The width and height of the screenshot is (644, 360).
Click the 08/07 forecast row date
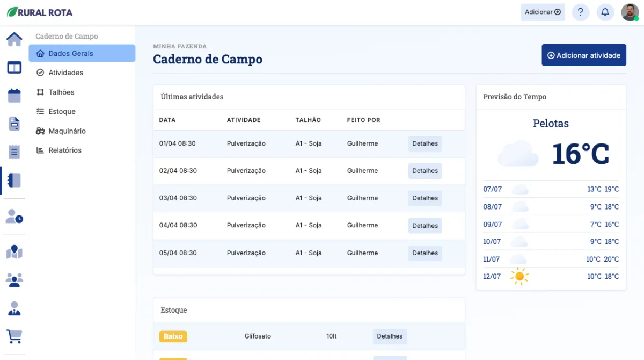coord(492,207)
